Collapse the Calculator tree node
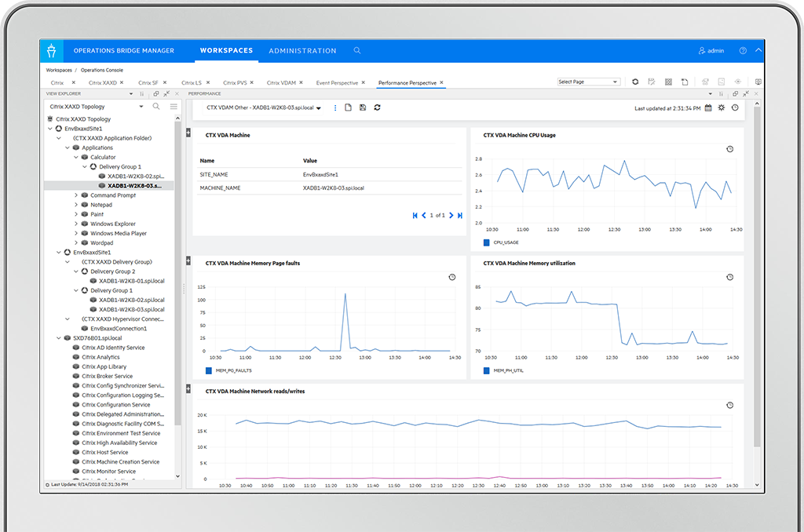Viewport: 804px width, 532px height. (76, 158)
